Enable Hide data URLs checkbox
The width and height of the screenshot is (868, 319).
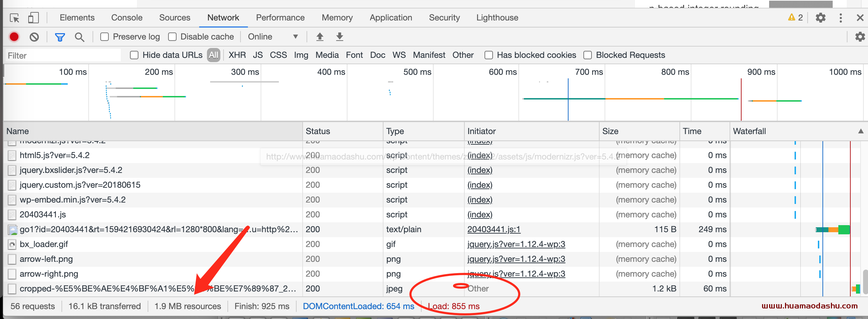tap(134, 55)
